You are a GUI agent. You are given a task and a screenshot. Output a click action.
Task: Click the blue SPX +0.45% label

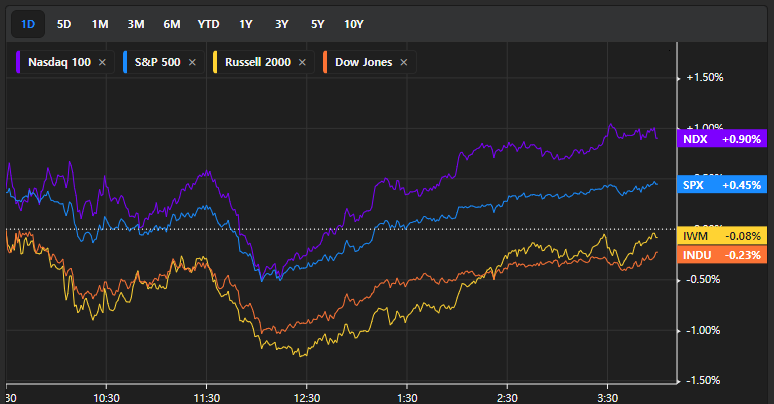coord(721,184)
